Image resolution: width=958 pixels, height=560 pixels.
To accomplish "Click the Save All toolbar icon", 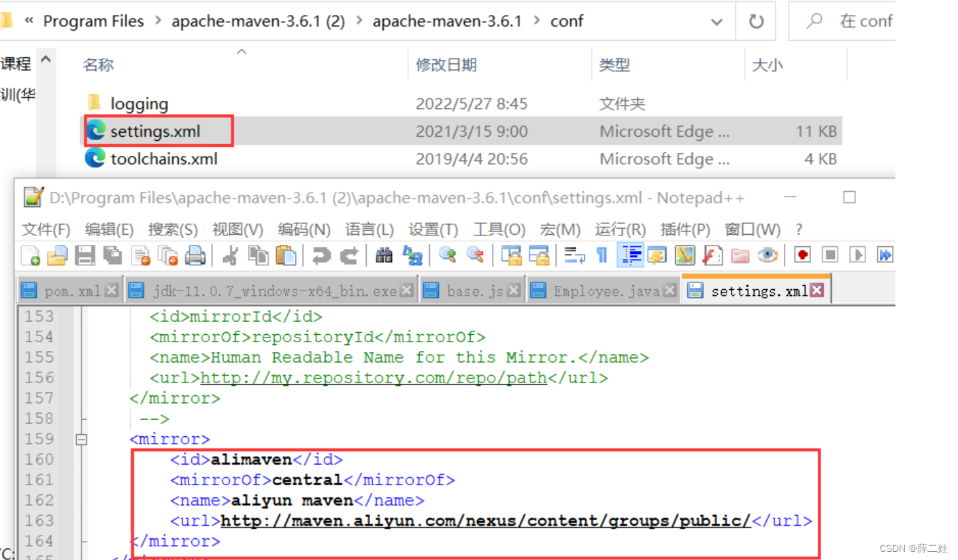I will click(112, 256).
